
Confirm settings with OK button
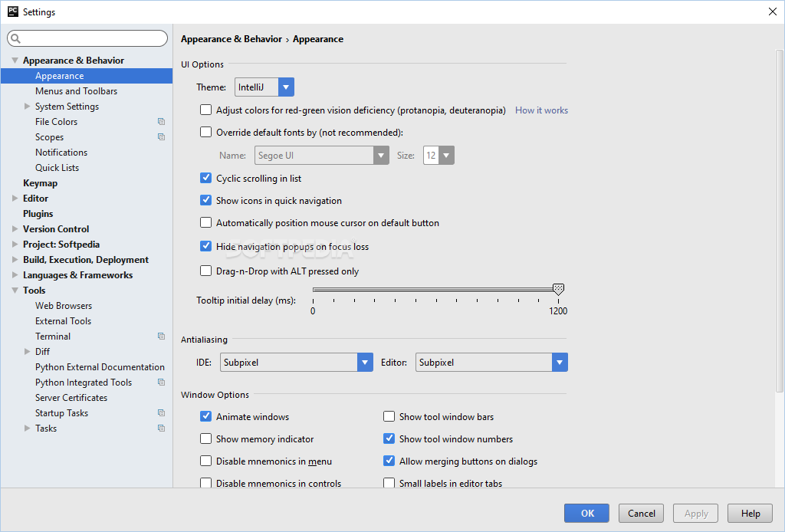tap(586, 513)
